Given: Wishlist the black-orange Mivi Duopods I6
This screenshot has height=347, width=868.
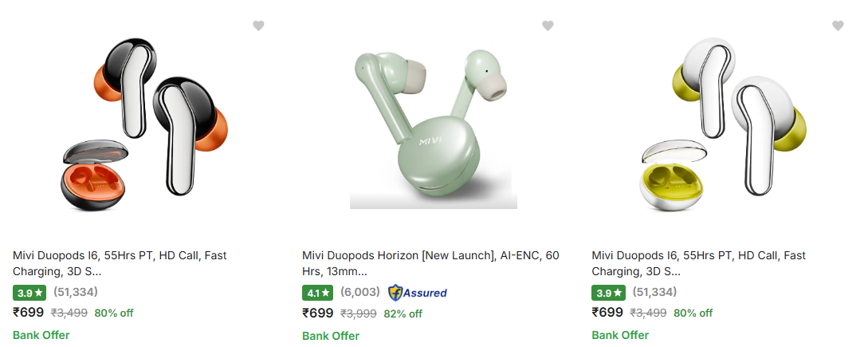Looking at the screenshot, I should (x=258, y=26).
